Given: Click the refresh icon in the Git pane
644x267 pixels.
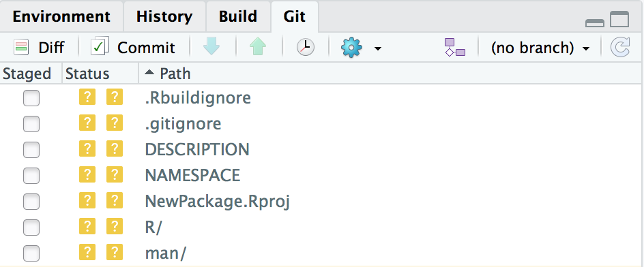Looking at the screenshot, I should (620, 47).
